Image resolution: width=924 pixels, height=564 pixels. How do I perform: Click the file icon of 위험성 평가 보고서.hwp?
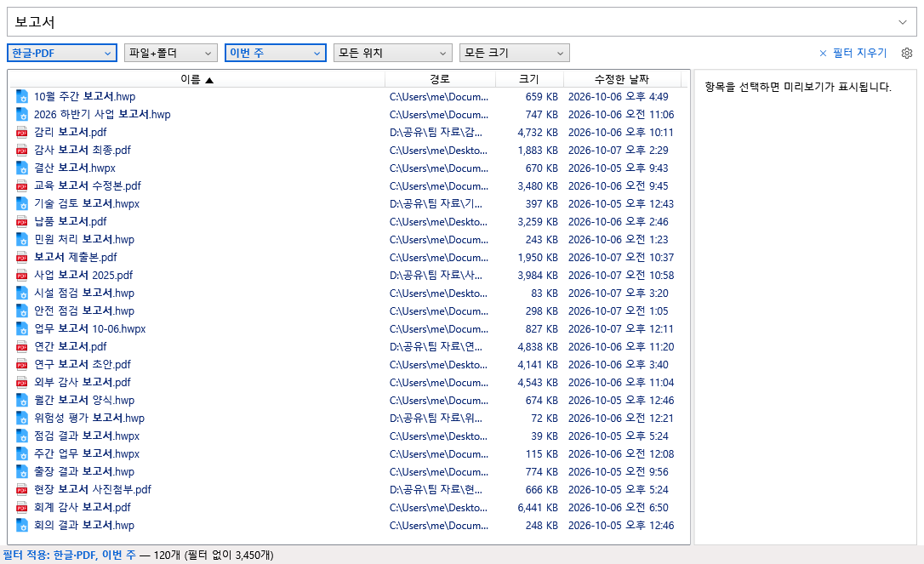tap(22, 419)
